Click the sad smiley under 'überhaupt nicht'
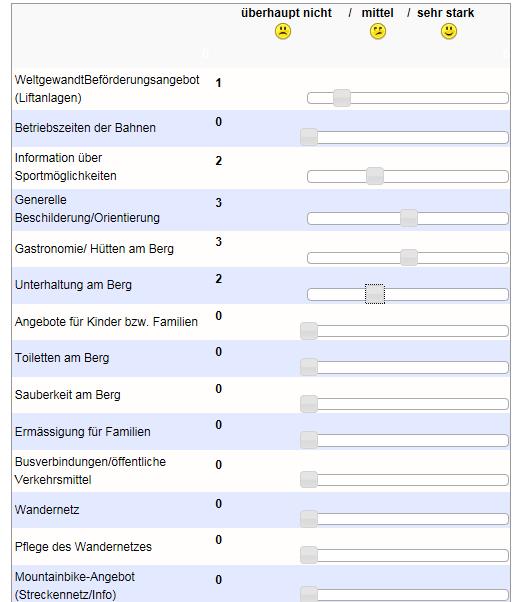 tap(283, 31)
